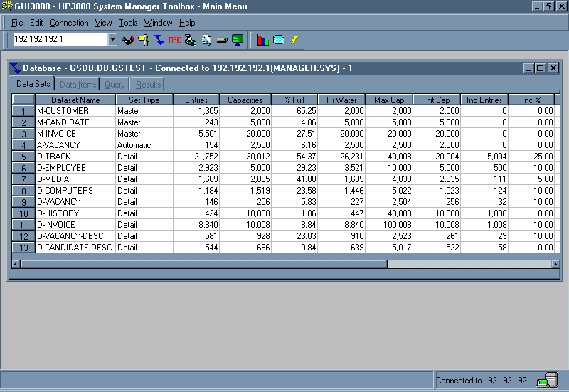Sort by the Dataset Name column header

75,100
